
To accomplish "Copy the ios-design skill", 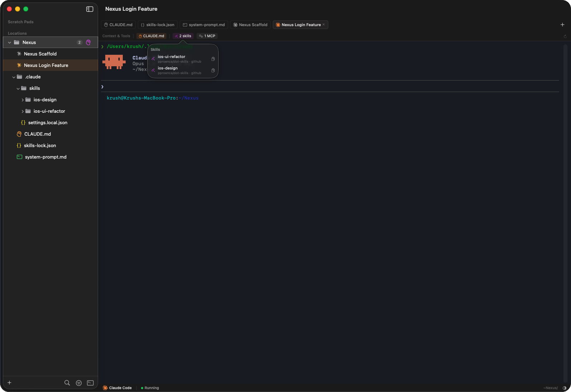I will click(213, 71).
